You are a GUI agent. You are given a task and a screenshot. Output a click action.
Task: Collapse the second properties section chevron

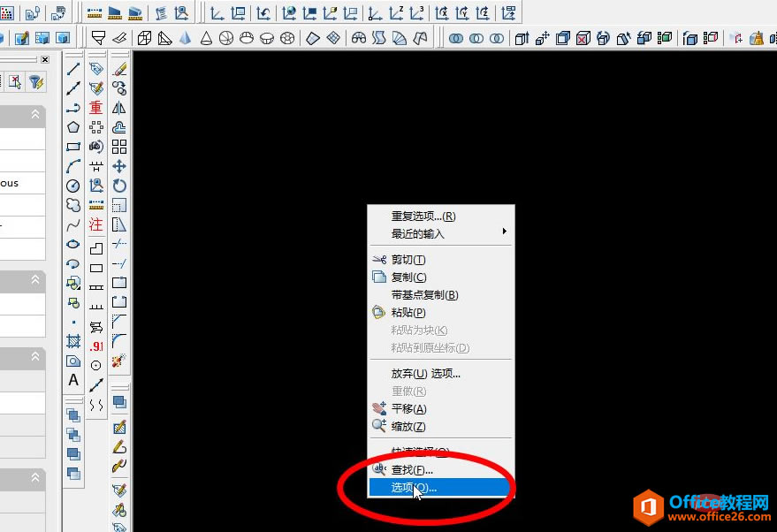pyautogui.click(x=35, y=279)
